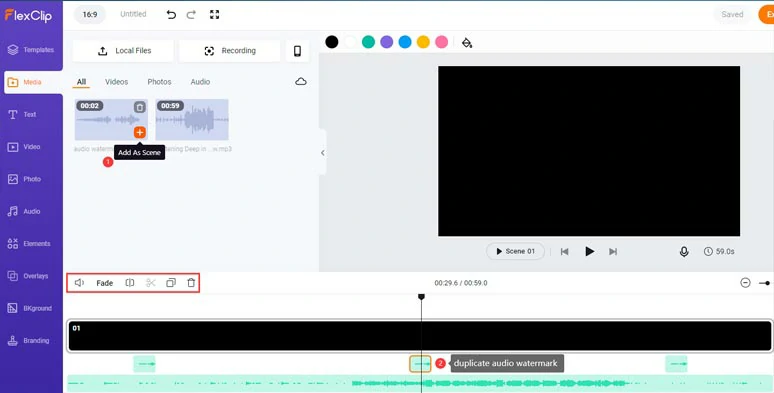Pick the pink background color
Screen dimensions: 774x393
441,42
